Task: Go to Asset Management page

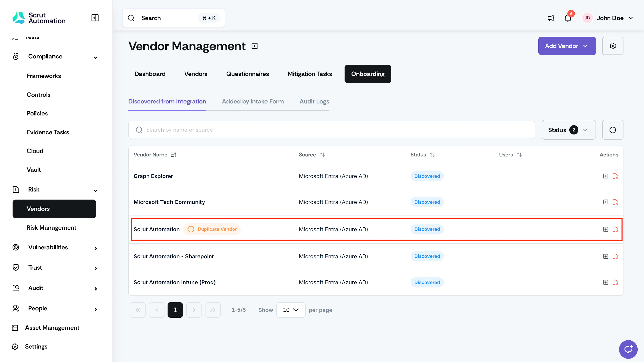Action: click(52, 328)
